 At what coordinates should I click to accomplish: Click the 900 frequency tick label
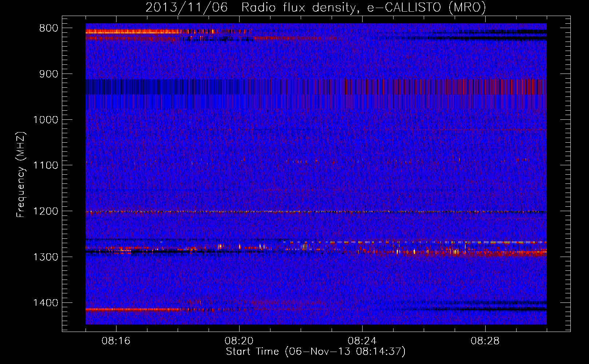coord(48,74)
